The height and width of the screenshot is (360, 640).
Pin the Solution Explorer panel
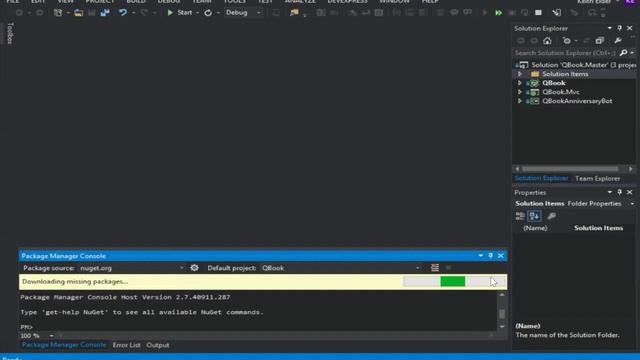(620, 28)
